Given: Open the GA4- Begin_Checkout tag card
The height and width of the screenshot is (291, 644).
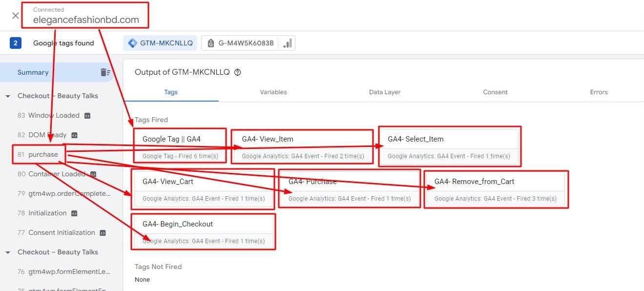Looking at the screenshot, I should (x=204, y=232).
